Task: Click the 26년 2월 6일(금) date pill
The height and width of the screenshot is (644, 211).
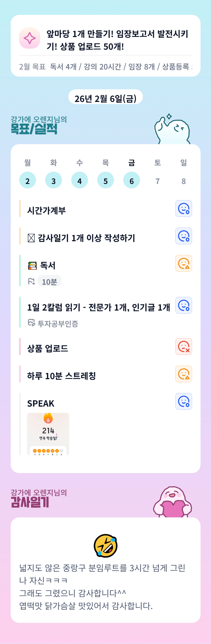Action: [105, 98]
